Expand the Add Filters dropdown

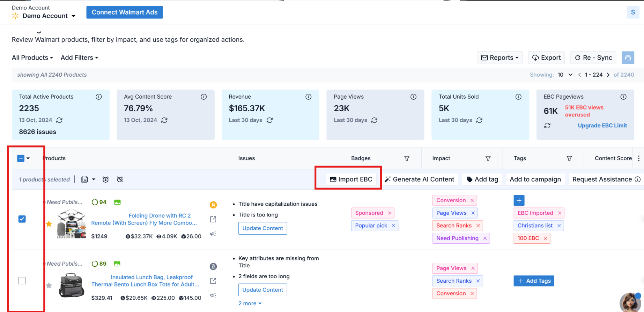[80, 58]
